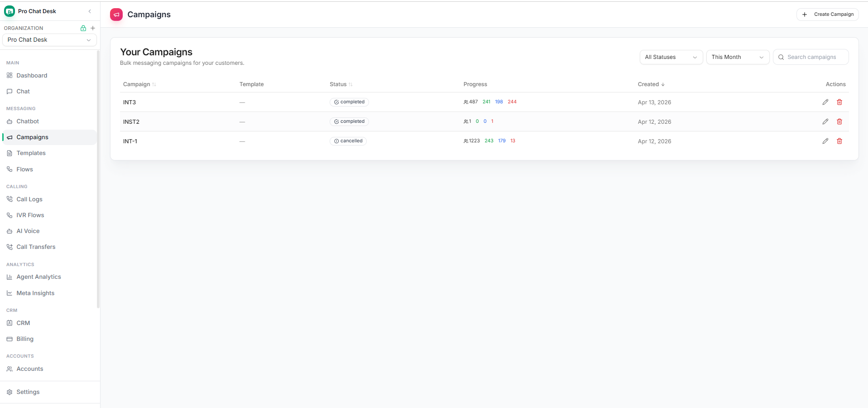Click the completed status badge for INST2
The height and width of the screenshot is (408, 868).
(349, 121)
